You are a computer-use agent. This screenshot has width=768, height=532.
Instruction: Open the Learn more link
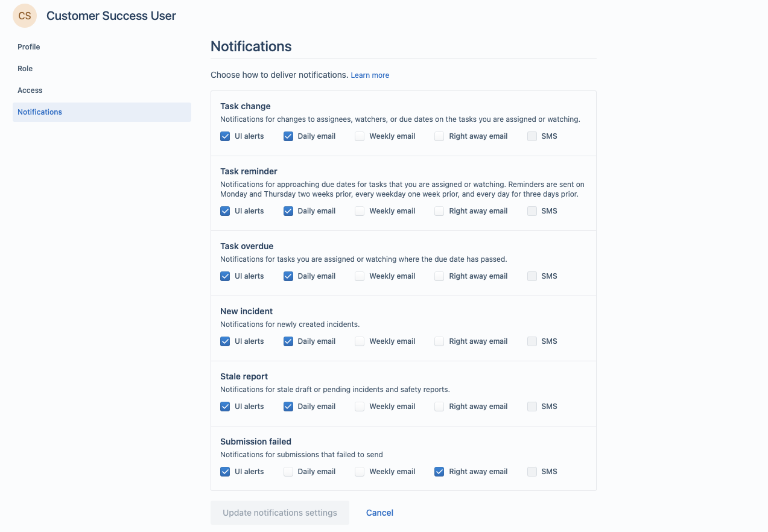coord(370,75)
